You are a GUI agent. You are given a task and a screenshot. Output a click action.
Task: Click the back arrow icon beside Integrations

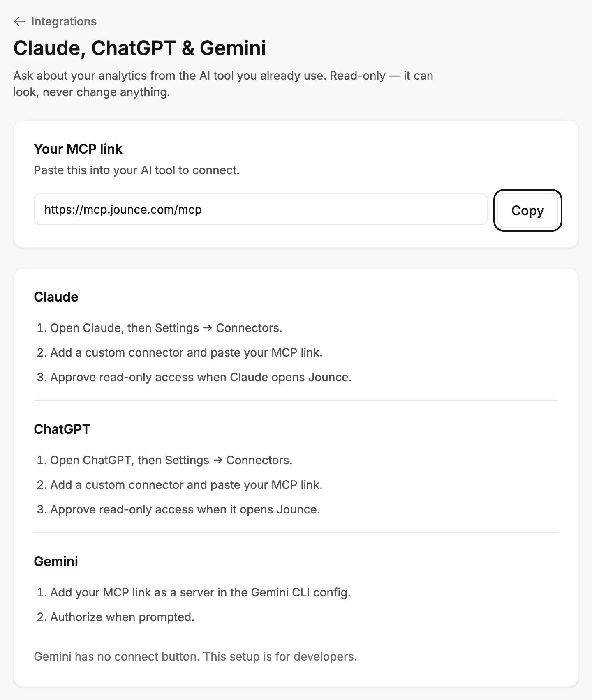click(19, 21)
